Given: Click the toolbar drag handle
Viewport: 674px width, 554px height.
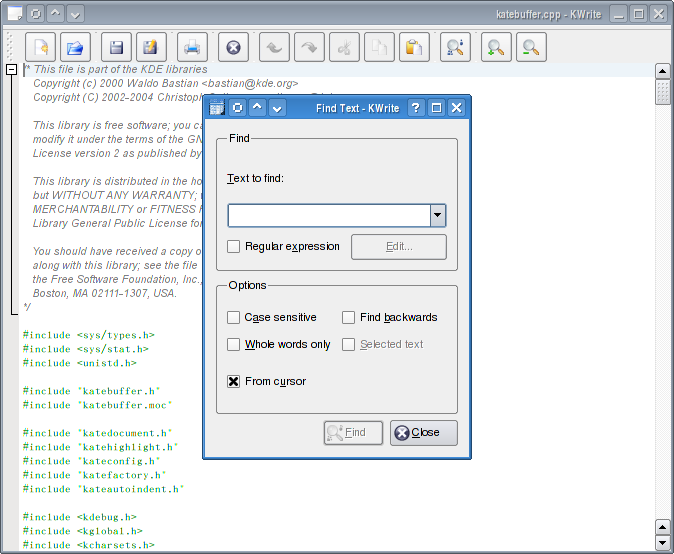Looking at the screenshot, I should (10, 47).
